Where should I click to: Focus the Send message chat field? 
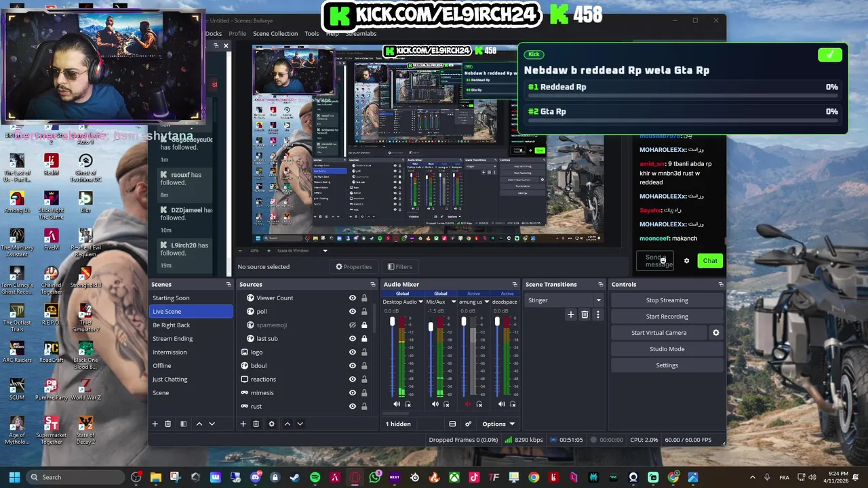pos(655,261)
